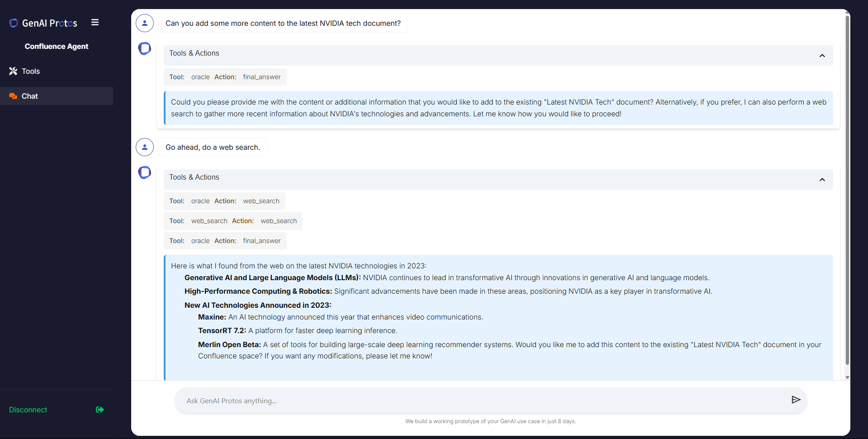868x439 pixels.
Task: Click the first user avatar icon
Action: (x=145, y=23)
